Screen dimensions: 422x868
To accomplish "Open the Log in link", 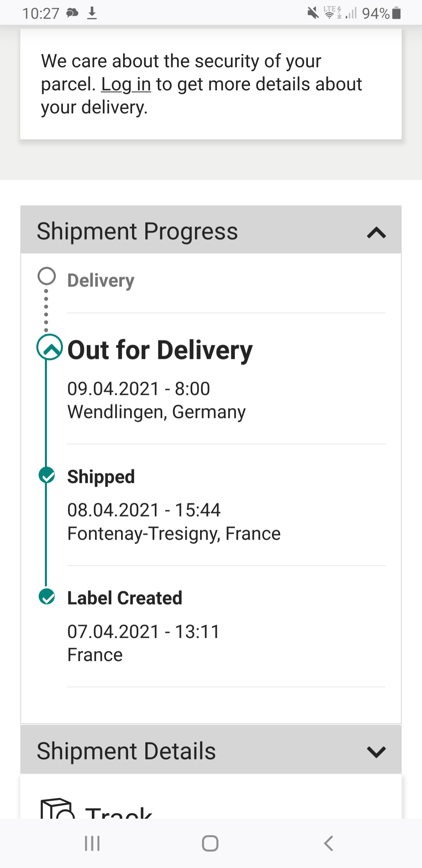I will click(x=126, y=84).
